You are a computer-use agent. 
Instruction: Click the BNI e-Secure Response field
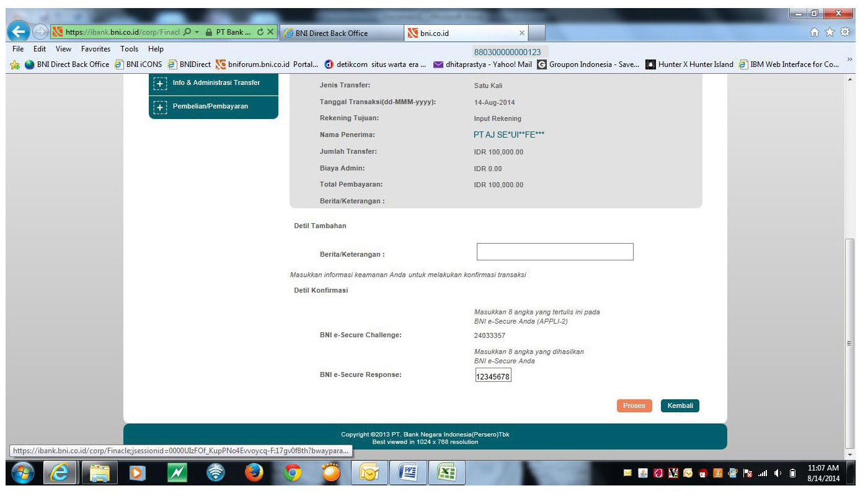[494, 376]
